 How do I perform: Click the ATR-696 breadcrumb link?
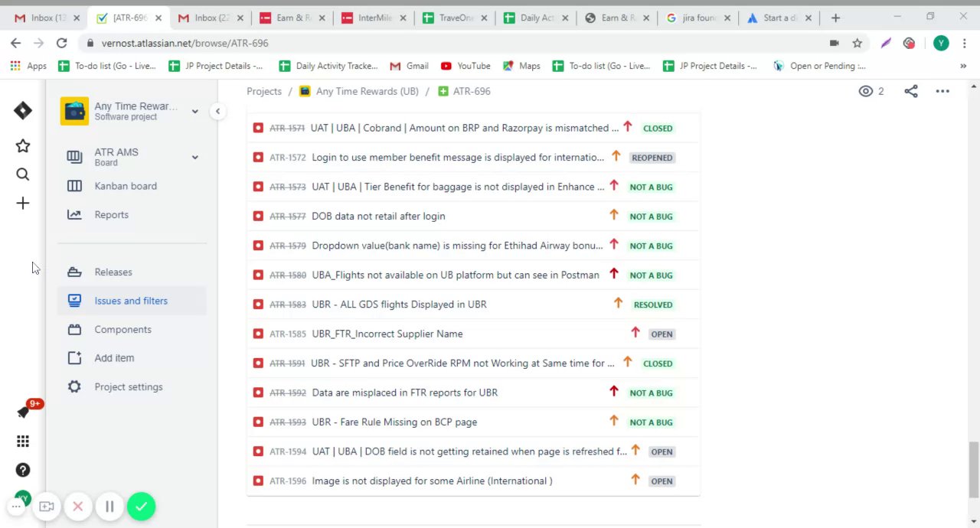click(x=472, y=91)
